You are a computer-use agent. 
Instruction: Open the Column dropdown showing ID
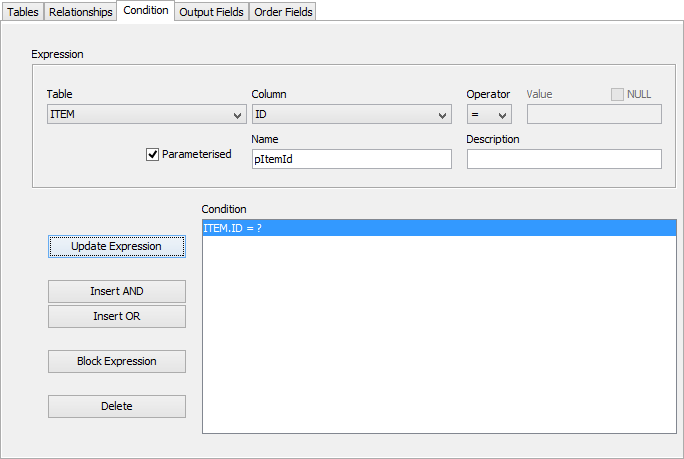(351, 115)
